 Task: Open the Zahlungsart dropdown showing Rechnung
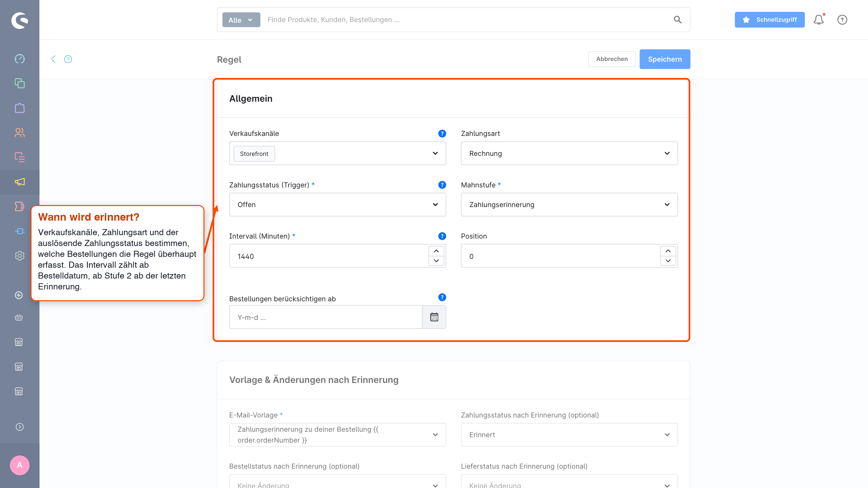pyautogui.click(x=569, y=153)
